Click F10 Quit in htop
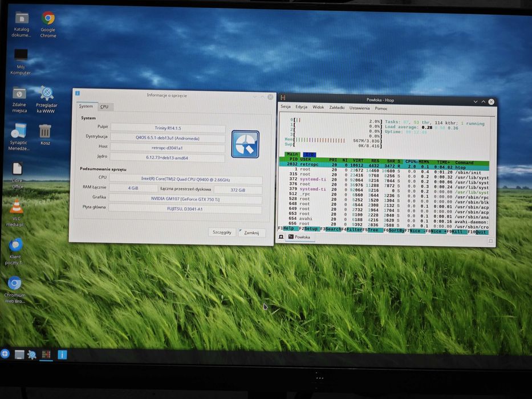This screenshot has height=399, width=532. pyautogui.click(x=478, y=232)
